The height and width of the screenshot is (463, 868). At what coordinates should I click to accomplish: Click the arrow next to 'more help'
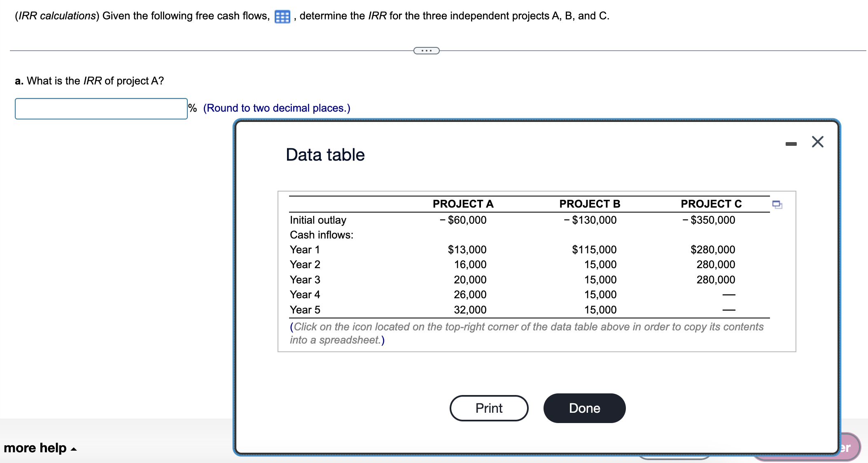[x=73, y=449]
